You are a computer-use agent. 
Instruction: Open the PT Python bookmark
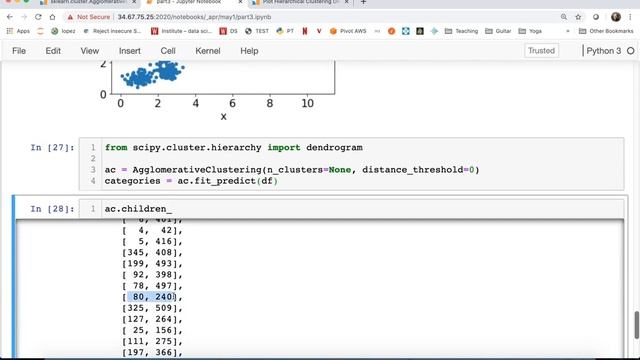click(x=285, y=31)
